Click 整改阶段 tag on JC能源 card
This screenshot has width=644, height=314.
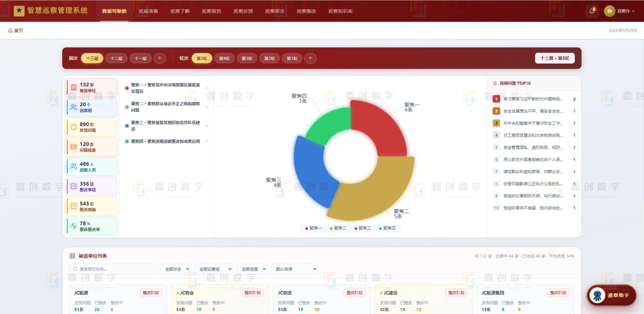[x=151, y=293]
